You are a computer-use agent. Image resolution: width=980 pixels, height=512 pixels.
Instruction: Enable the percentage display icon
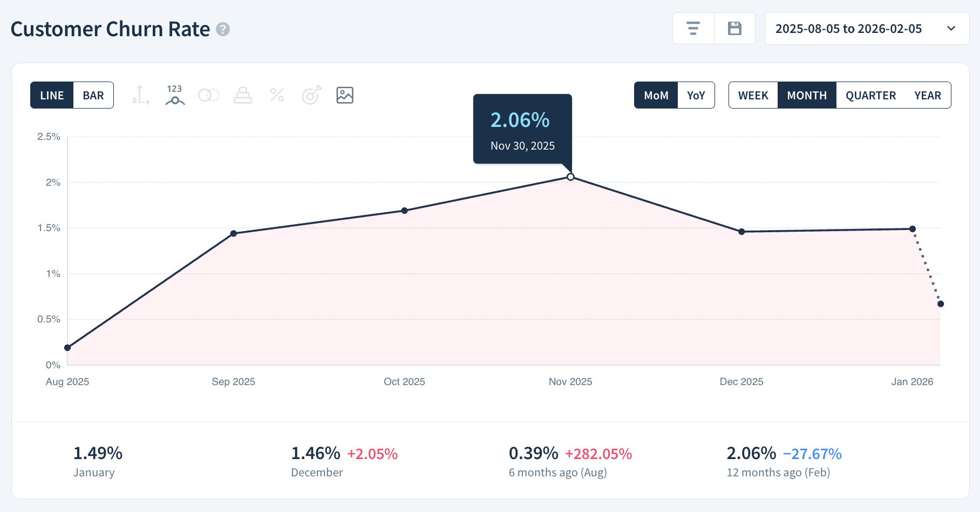point(277,95)
